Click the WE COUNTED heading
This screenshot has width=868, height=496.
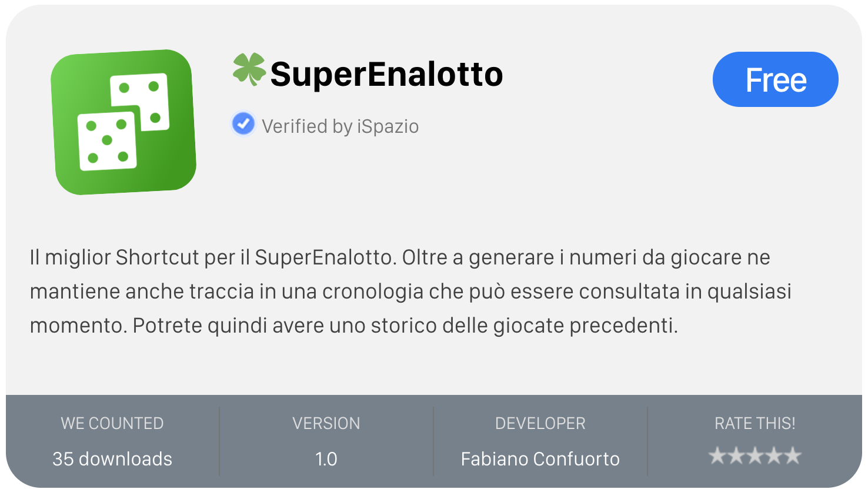[x=112, y=423]
